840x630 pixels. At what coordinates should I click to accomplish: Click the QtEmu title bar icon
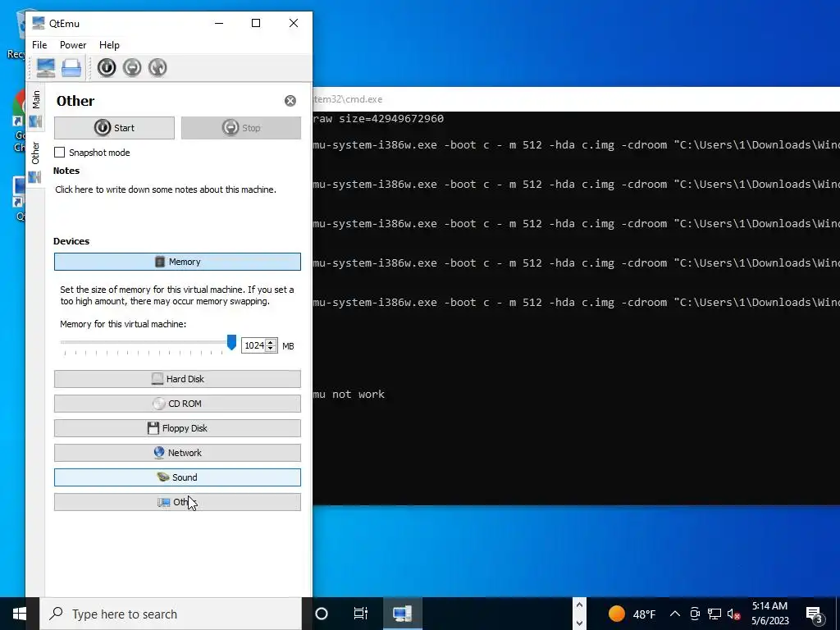pyautogui.click(x=38, y=23)
